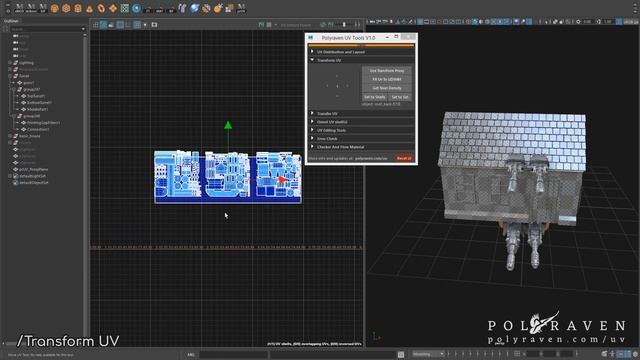Select the defaultObjectSet in the Outliner

pos(34,182)
